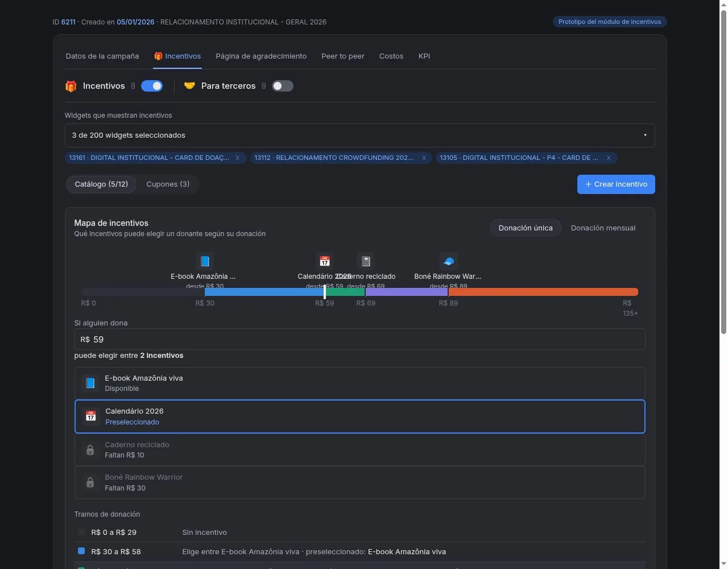Select the Caderno reciclado notebook icon on map
728x569 pixels.
[366, 261]
